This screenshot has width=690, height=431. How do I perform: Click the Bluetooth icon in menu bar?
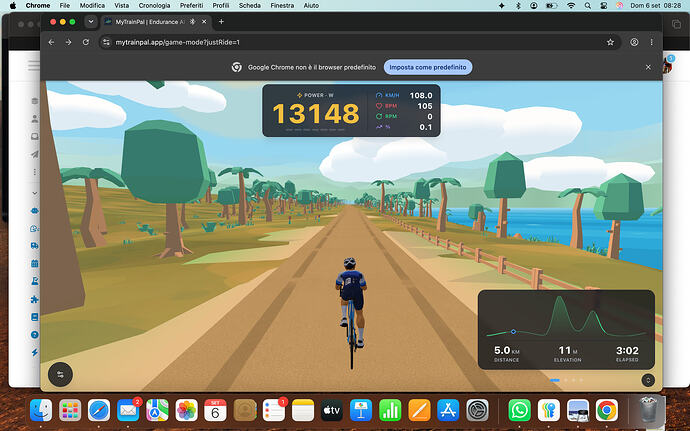(x=518, y=5)
